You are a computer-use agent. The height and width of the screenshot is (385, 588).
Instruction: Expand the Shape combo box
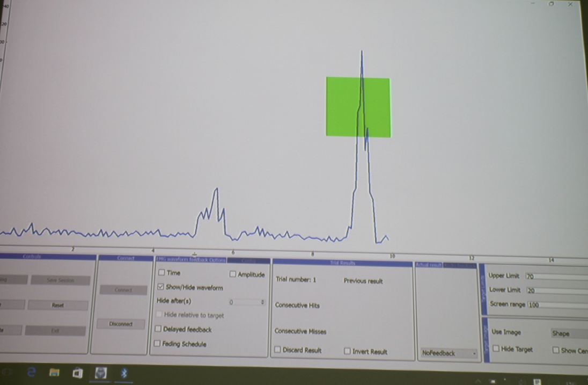point(569,333)
